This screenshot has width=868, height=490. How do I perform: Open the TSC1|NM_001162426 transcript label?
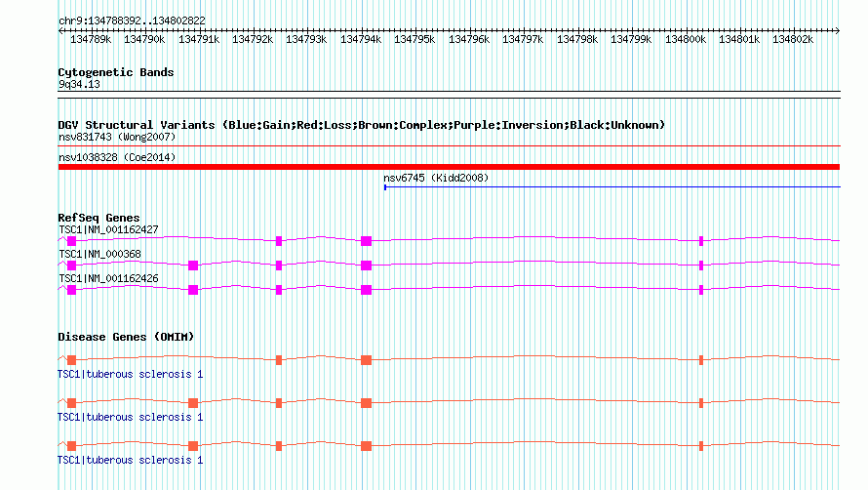click(108, 278)
